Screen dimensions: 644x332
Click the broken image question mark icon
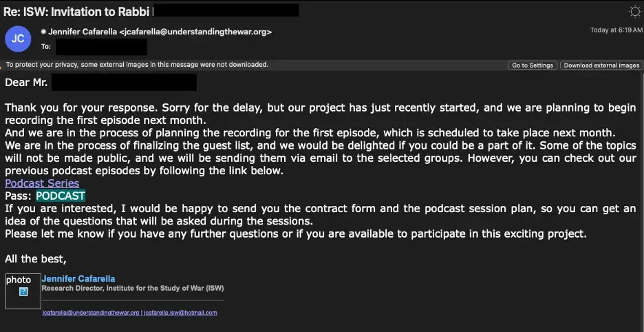click(23, 292)
